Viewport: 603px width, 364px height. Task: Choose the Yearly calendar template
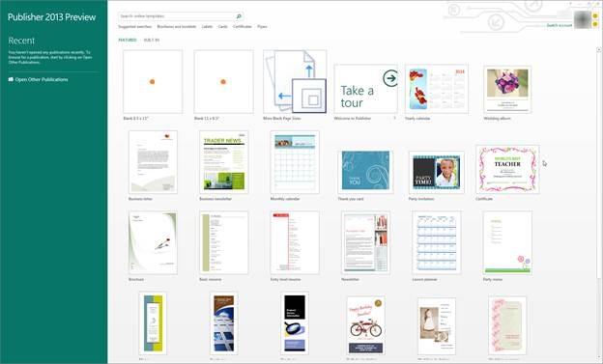click(437, 89)
